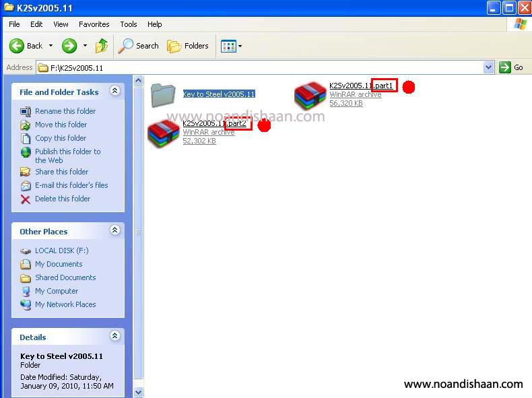Image resolution: width=532 pixels, height=398 pixels.
Task: Go up one folder level
Action: pyautogui.click(x=102, y=46)
